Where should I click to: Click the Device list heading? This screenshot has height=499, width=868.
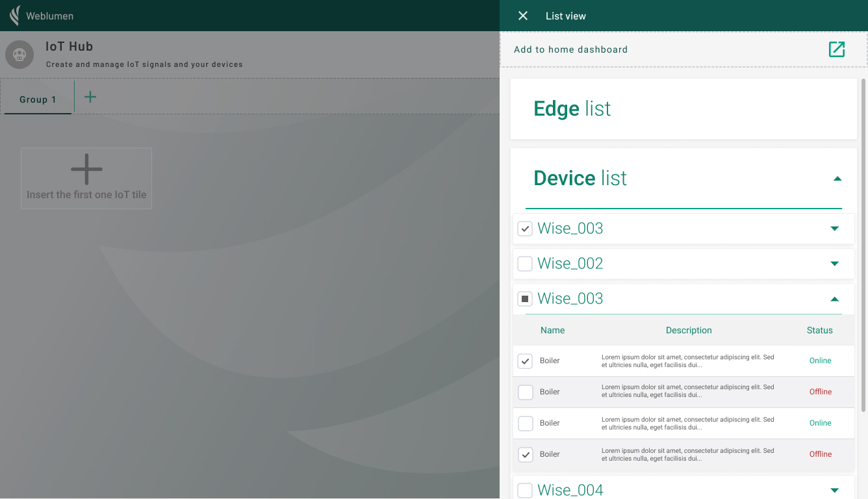(x=580, y=178)
